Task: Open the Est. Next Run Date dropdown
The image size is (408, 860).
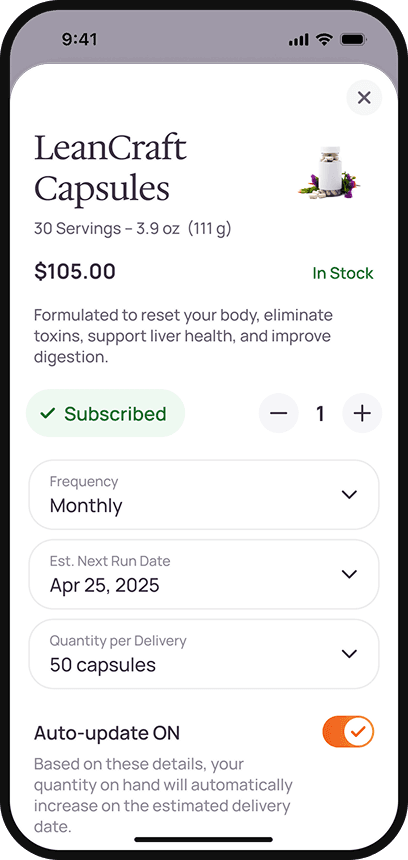Action: click(203, 574)
